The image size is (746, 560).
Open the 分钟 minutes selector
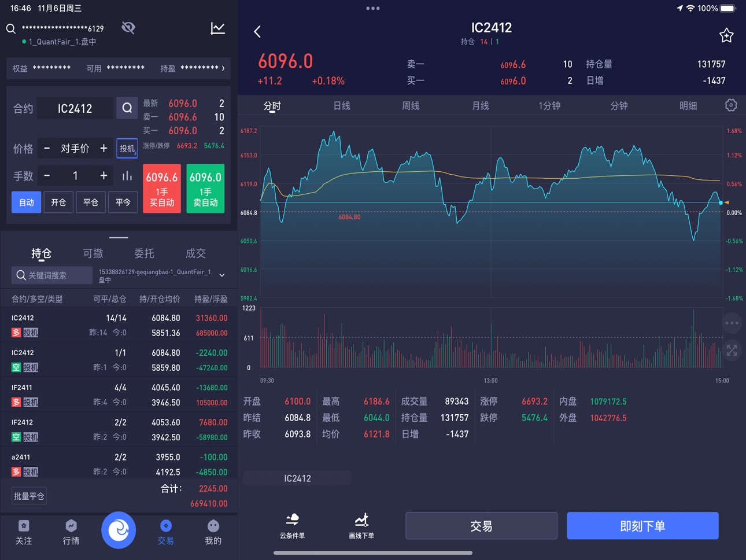[619, 106]
